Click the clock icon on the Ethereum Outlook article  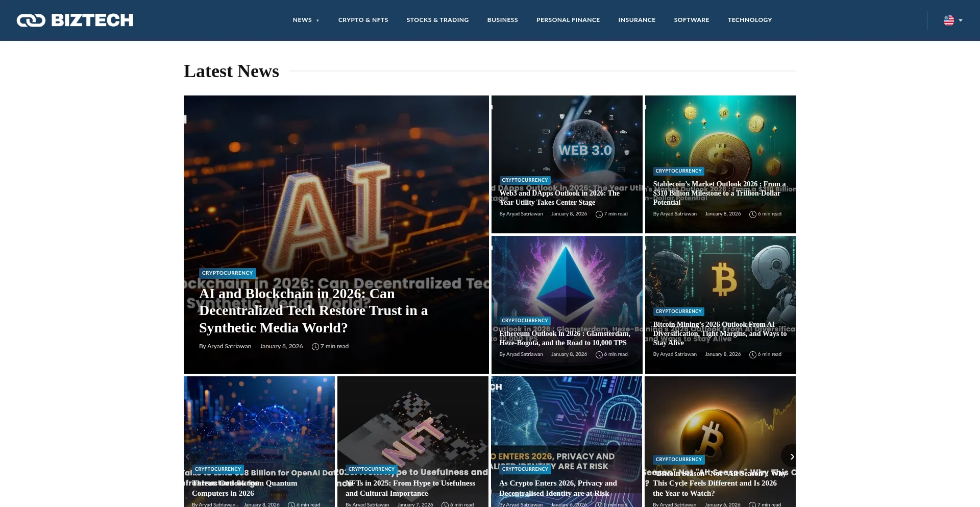pyautogui.click(x=599, y=354)
